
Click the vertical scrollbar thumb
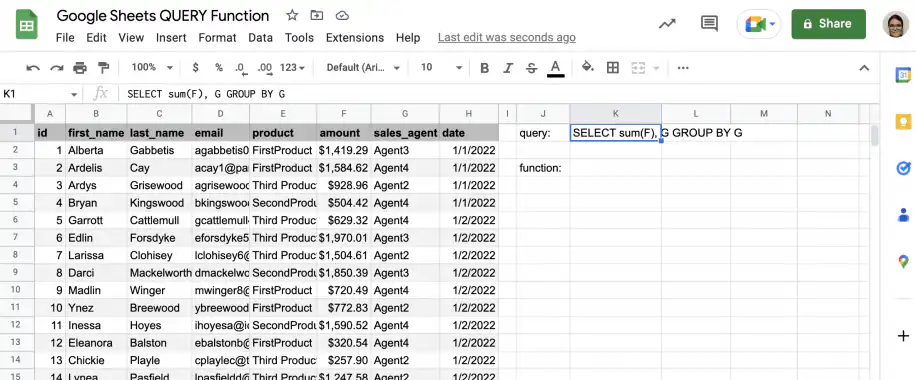click(875, 135)
